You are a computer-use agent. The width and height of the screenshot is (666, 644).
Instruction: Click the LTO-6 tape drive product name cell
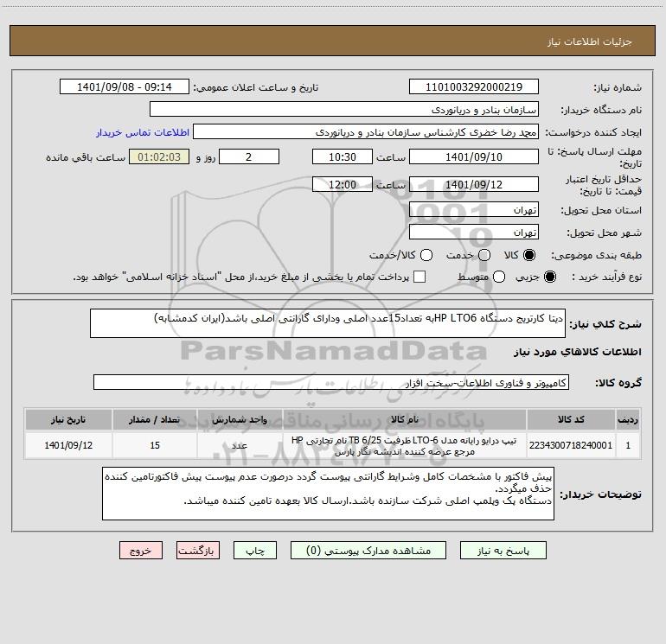(405, 446)
